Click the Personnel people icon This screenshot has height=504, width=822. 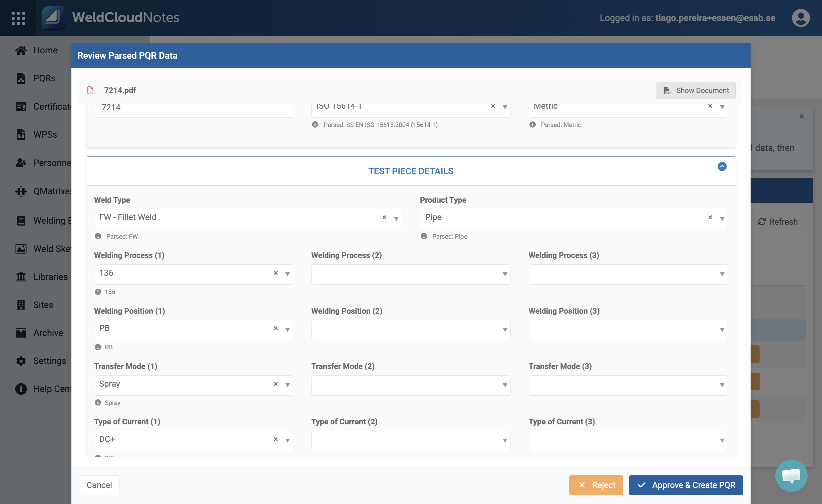(x=21, y=163)
